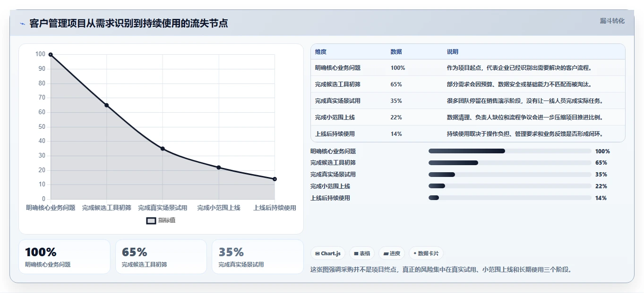This screenshot has height=293, width=644.
Task: Click the 完成候选工具初筛 progress bar
Action: (x=510, y=163)
